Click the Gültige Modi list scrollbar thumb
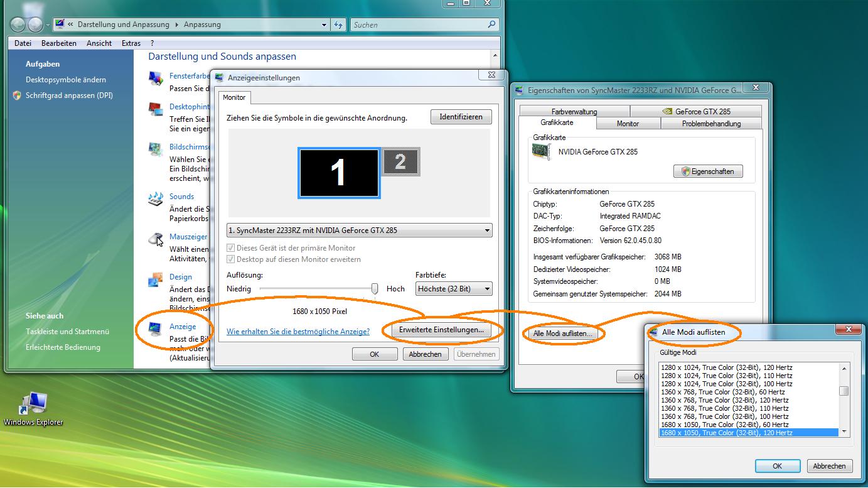 844,391
